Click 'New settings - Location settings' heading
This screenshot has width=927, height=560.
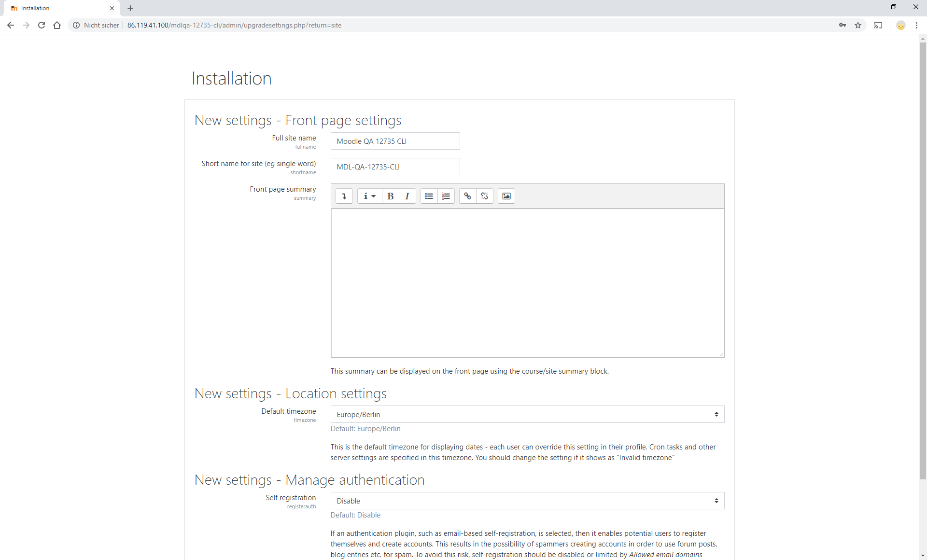(291, 393)
